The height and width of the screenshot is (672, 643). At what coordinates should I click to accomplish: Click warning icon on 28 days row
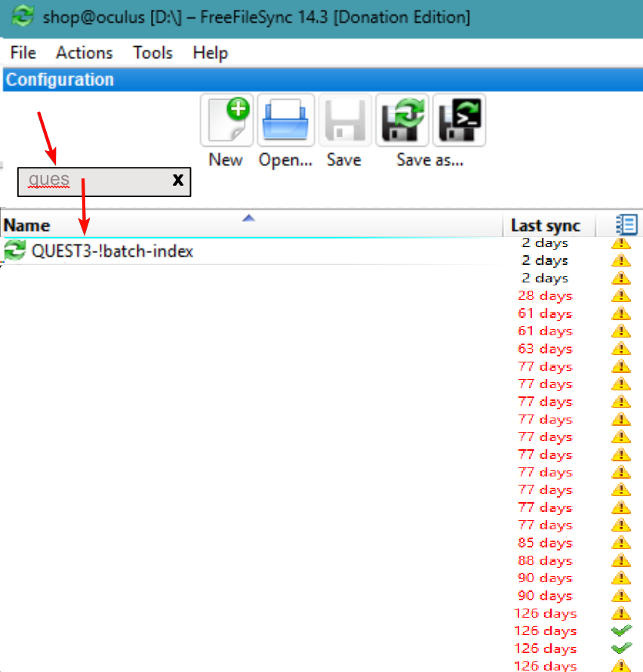click(620, 296)
